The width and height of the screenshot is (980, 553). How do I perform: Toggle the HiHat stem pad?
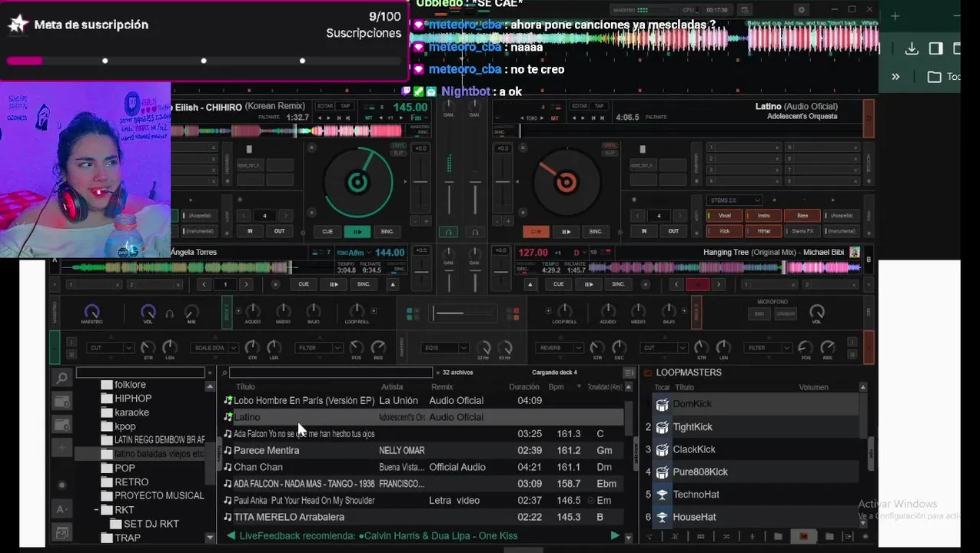[763, 230]
